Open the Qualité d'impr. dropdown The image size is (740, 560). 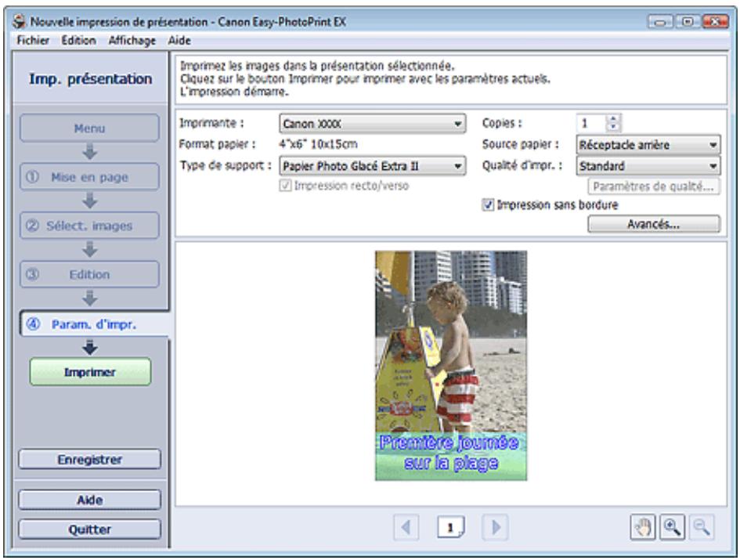(x=648, y=166)
